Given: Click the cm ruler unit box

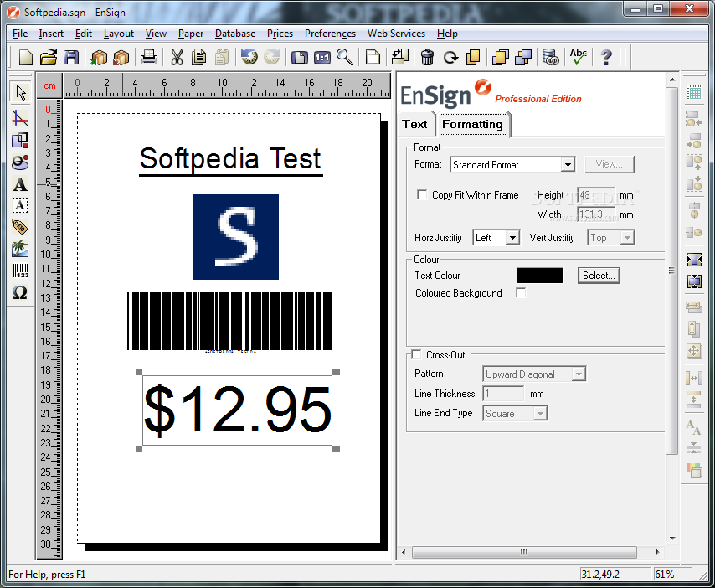Looking at the screenshot, I should 49,85.
